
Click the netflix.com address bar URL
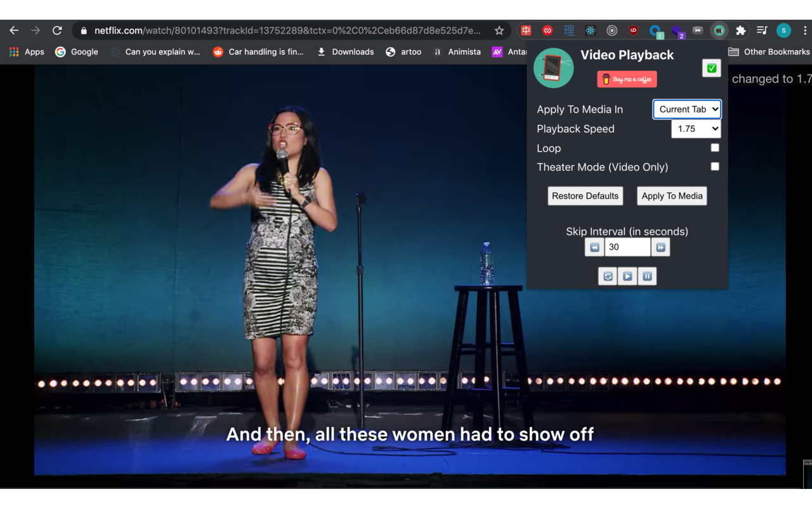click(x=287, y=30)
